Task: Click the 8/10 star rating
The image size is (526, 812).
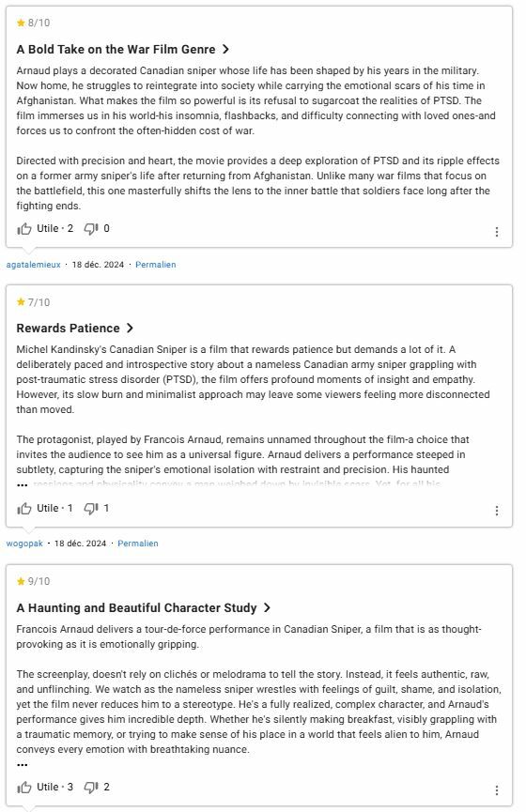Action: [33, 23]
